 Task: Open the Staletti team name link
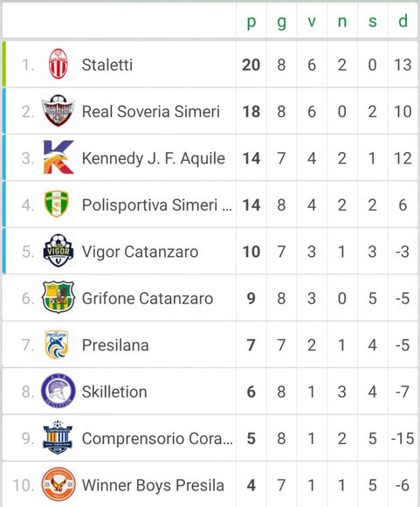[107, 65]
